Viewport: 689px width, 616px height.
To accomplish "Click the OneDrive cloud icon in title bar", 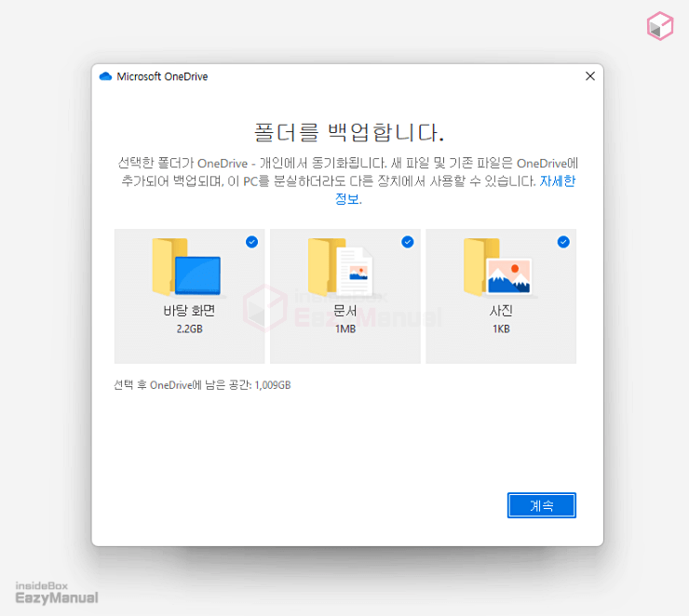I will tap(105, 76).
